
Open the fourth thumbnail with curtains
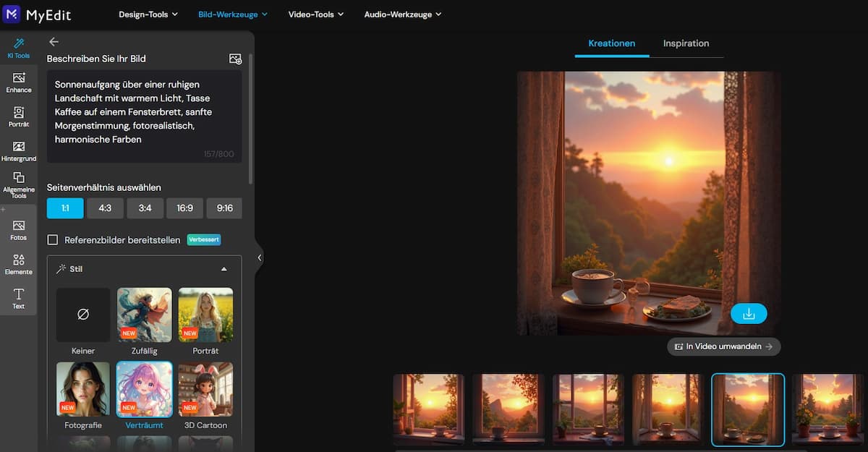tap(668, 409)
